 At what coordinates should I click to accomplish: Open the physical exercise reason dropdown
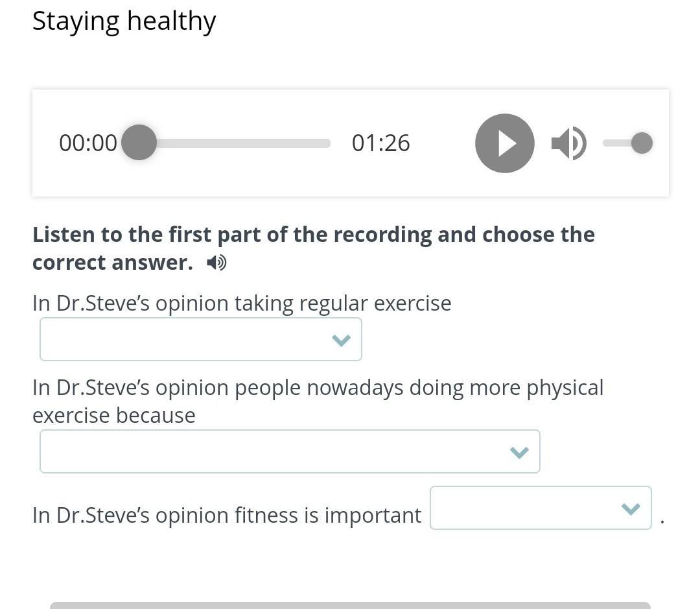[x=290, y=451]
